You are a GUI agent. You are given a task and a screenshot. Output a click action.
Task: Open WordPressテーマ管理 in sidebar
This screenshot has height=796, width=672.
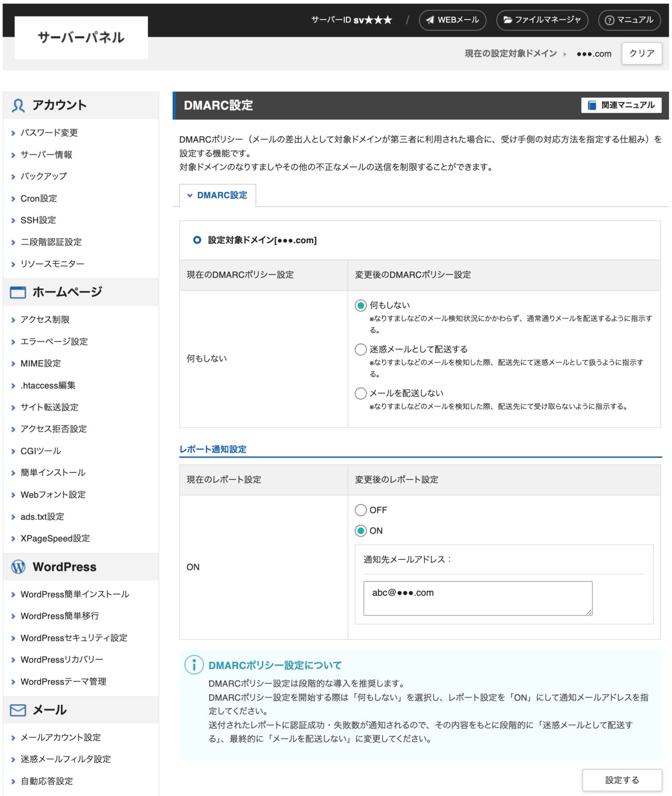coord(64,682)
